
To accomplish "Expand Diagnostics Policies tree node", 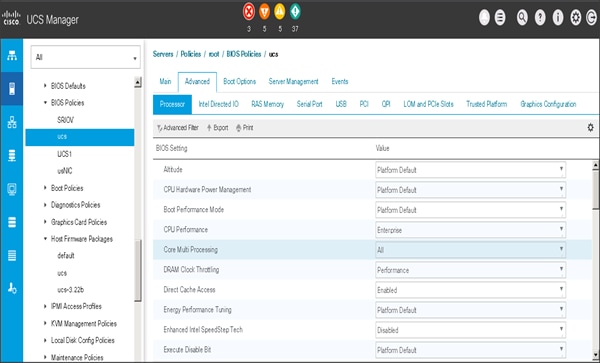I will pos(46,205).
